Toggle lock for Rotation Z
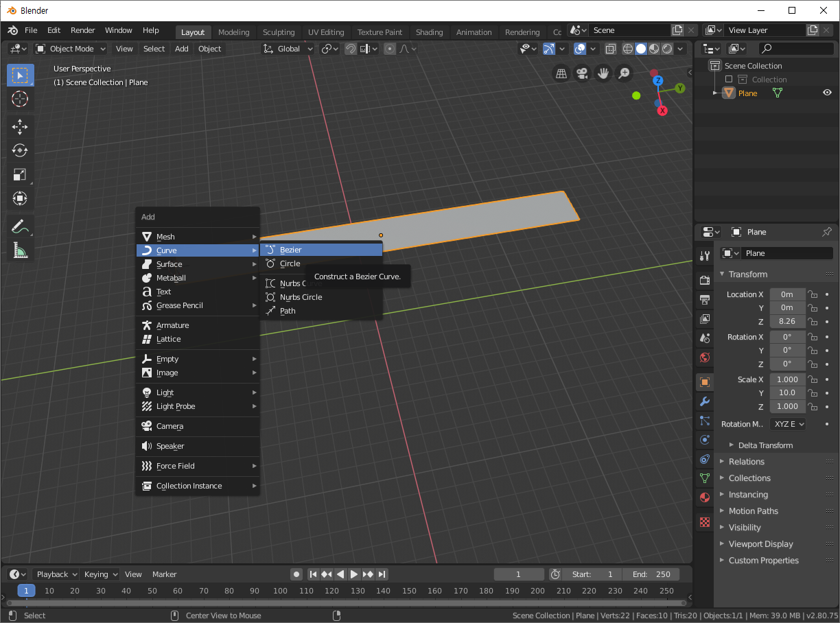 tap(813, 364)
